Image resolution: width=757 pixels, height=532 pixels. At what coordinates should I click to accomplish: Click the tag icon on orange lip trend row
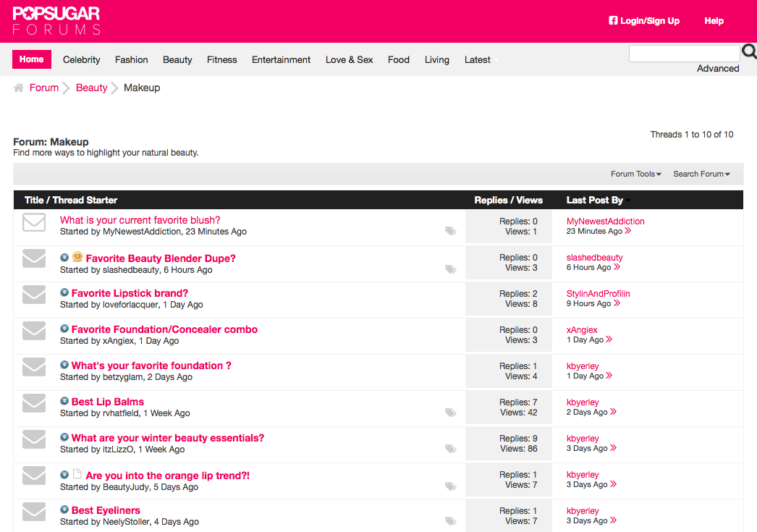click(x=450, y=486)
